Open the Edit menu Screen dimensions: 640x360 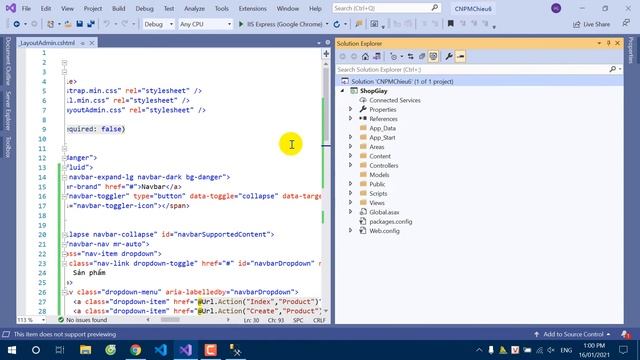[x=46, y=9]
